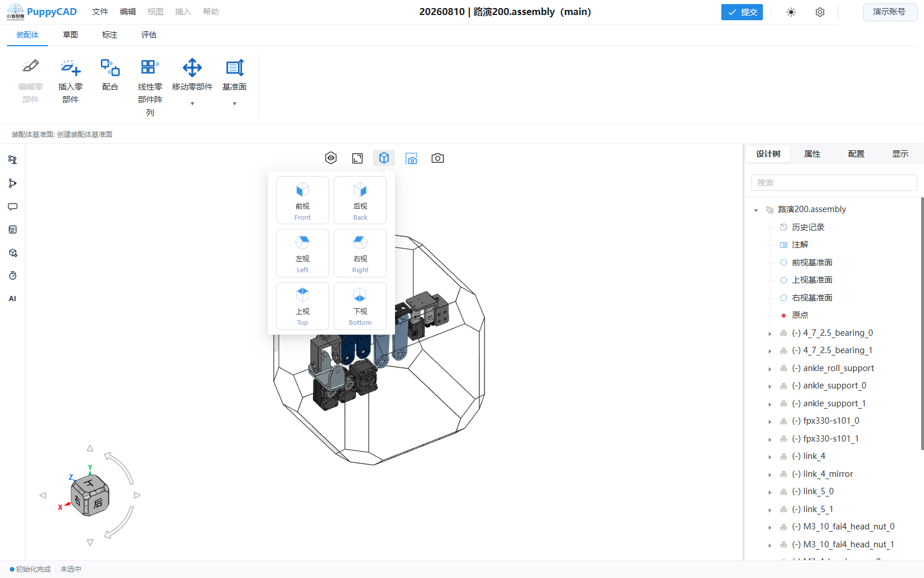Click the region capture view icon

click(411, 158)
